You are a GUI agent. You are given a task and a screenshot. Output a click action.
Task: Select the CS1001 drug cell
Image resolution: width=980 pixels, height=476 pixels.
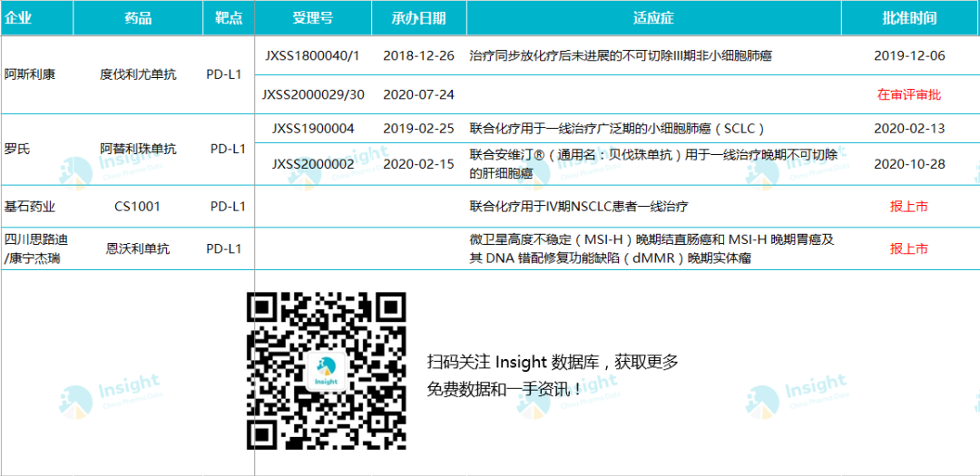point(137,206)
